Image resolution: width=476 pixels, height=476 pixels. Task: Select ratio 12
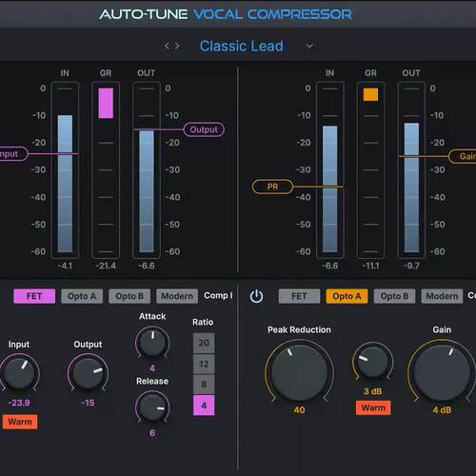[204, 364]
